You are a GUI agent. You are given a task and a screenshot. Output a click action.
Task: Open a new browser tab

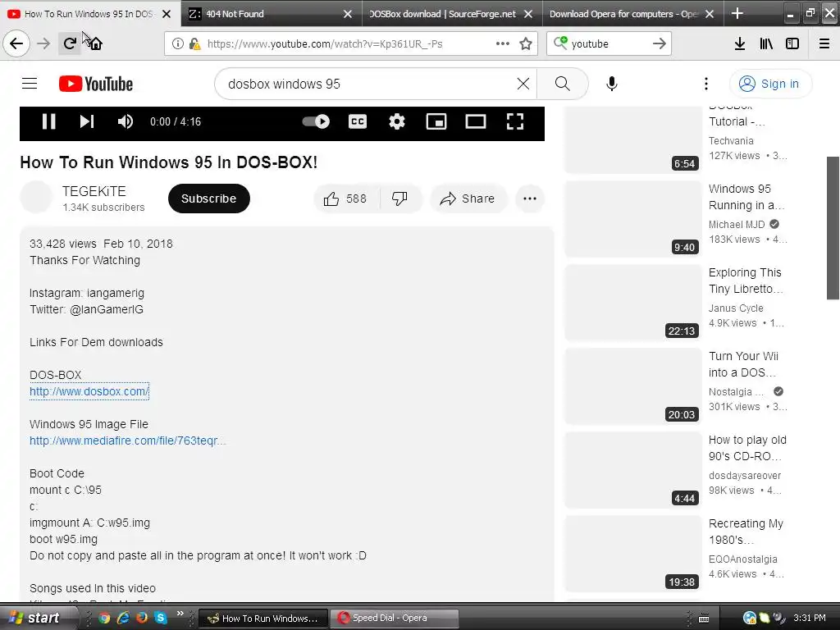(737, 13)
